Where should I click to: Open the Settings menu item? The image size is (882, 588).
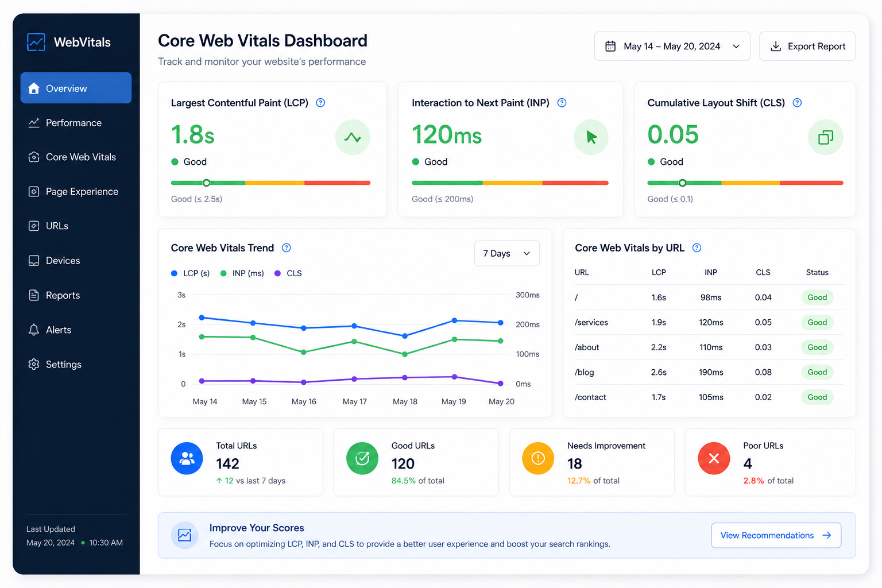pos(76,364)
